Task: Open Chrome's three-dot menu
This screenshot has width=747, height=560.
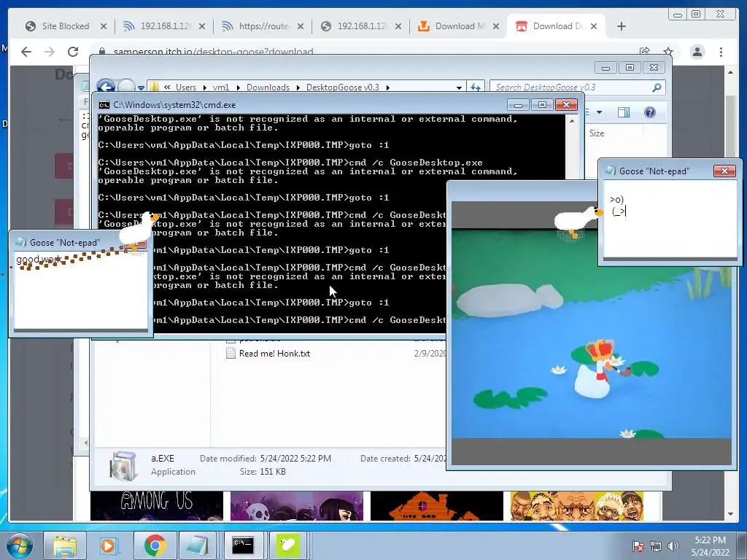Action: tap(721, 52)
